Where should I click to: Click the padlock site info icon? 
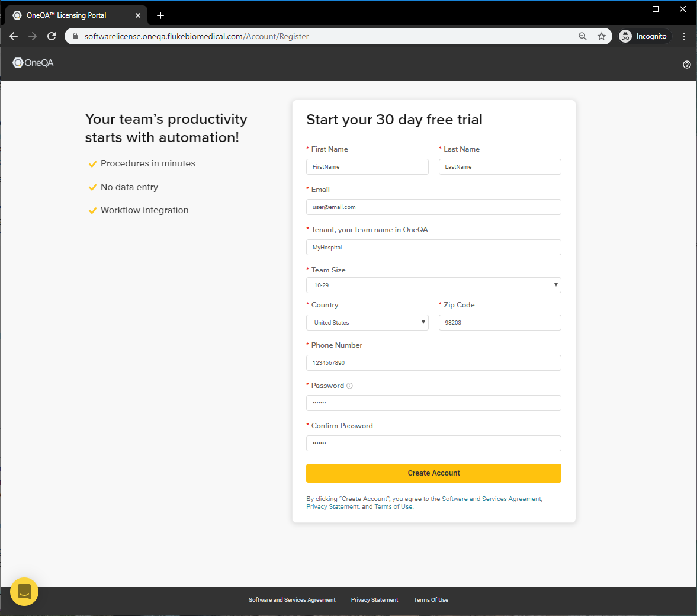coord(75,36)
